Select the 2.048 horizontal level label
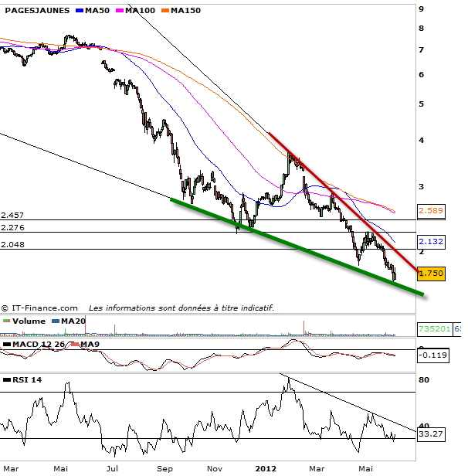The height and width of the screenshot is (476, 468). pos(12,243)
